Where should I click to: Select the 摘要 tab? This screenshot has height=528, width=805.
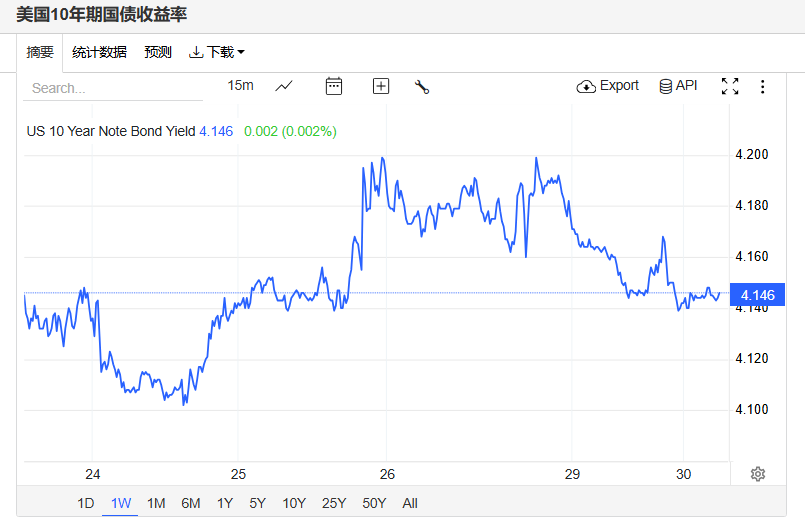[x=40, y=52]
